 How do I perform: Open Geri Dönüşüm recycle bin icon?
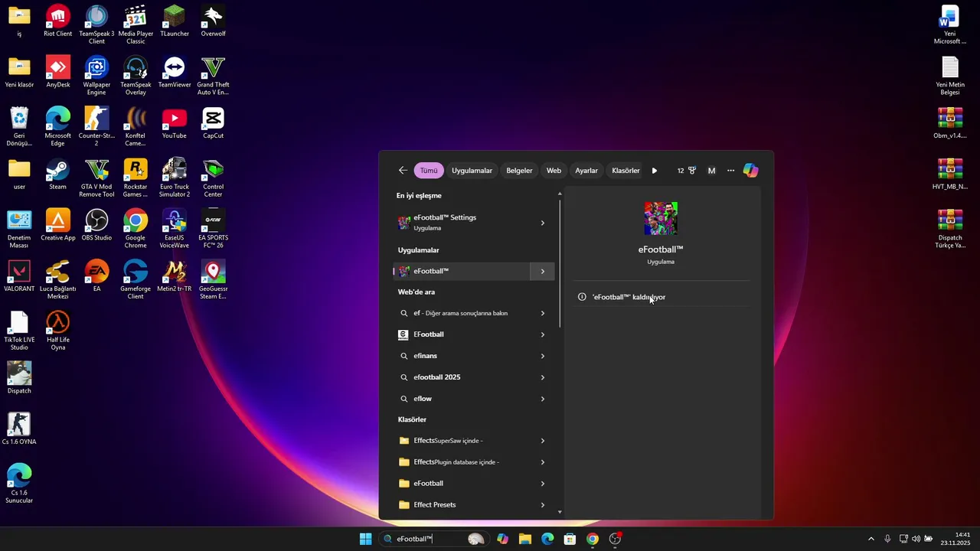tap(19, 126)
